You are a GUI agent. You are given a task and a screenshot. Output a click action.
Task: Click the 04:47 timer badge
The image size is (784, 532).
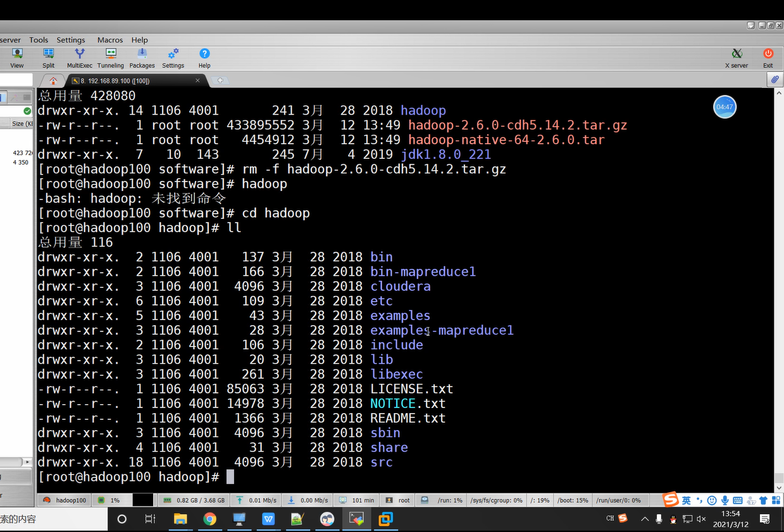pos(725,107)
